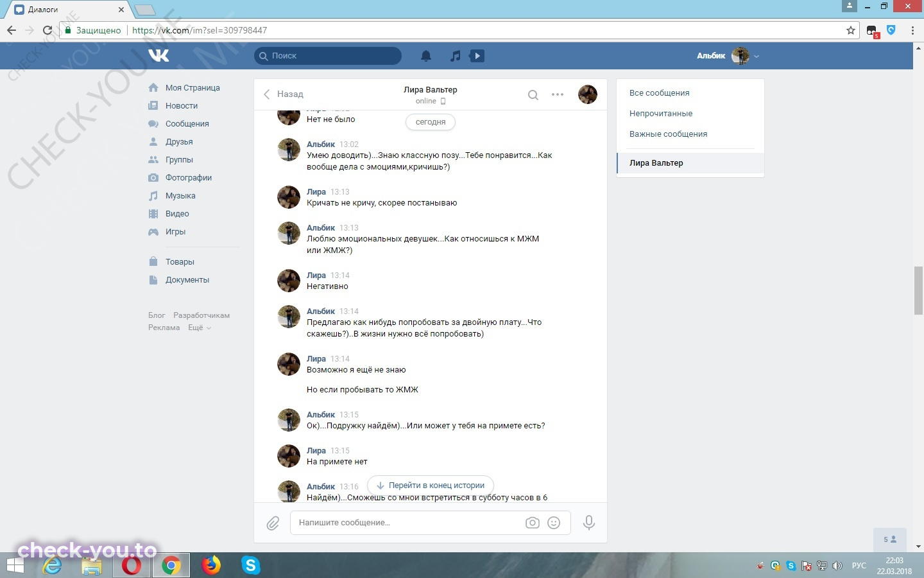This screenshot has height=578, width=924.
Task: Click the page vertical scrollbar thumb
Action: [918, 290]
